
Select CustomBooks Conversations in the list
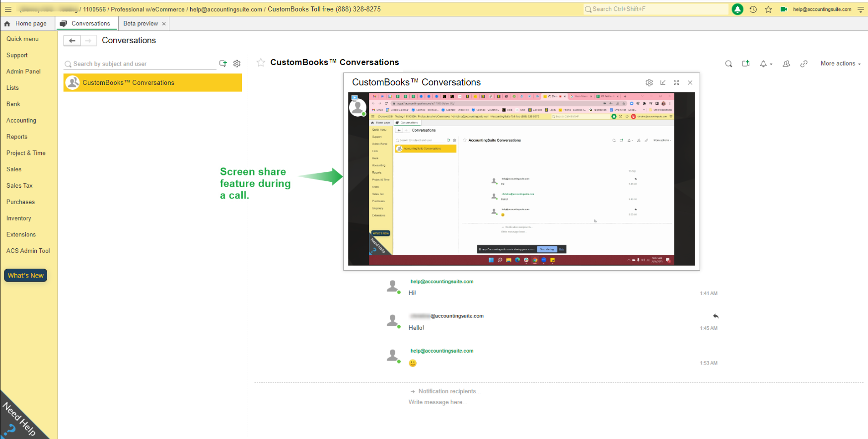pos(152,83)
